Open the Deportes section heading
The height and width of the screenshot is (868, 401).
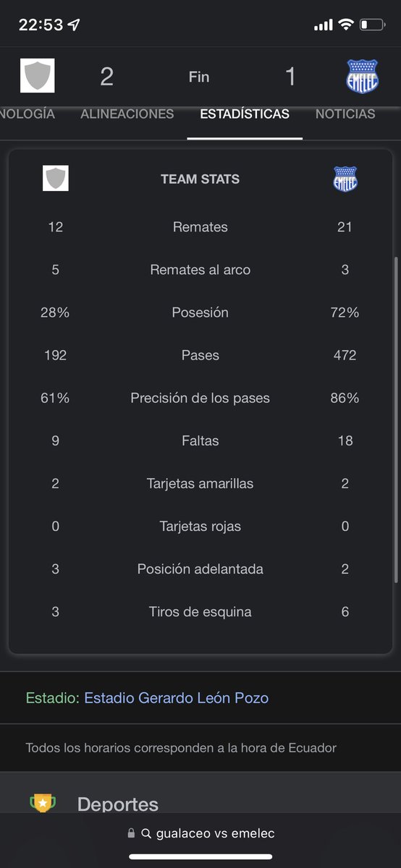click(x=117, y=804)
